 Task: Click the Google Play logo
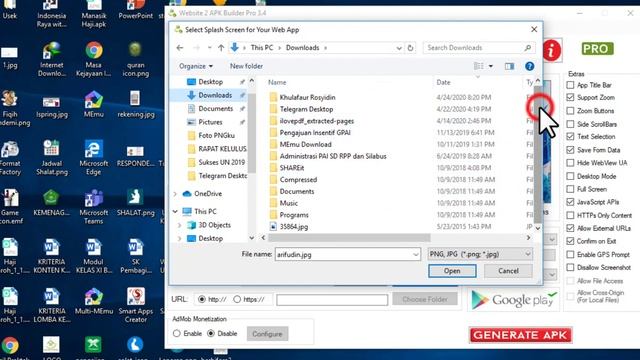click(x=513, y=300)
